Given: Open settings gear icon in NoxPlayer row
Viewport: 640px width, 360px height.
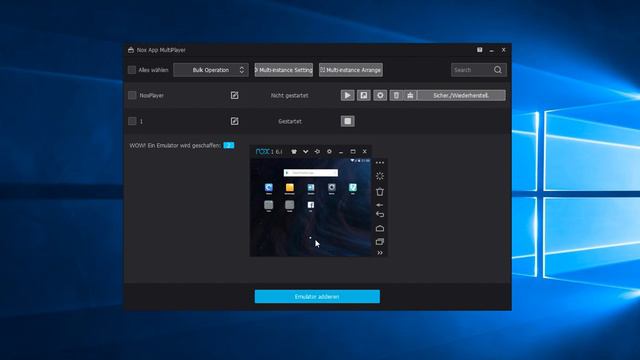Looking at the screenshot, I should (380, 95).
